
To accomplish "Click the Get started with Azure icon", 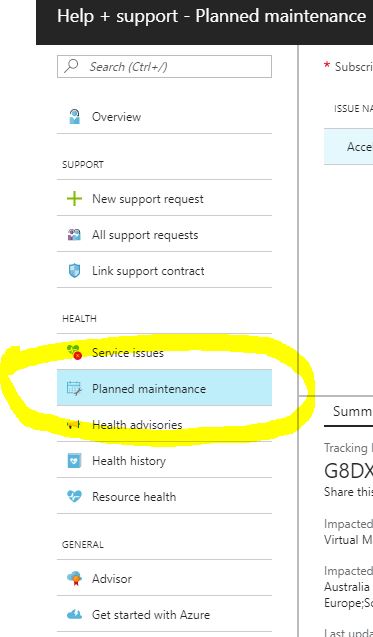I will tap(74, 614).
